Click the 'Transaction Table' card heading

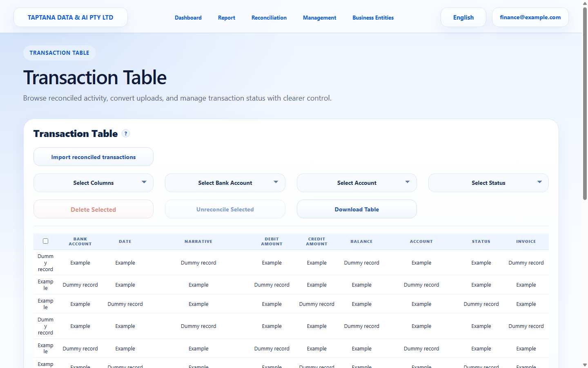[x=76, y=134]
